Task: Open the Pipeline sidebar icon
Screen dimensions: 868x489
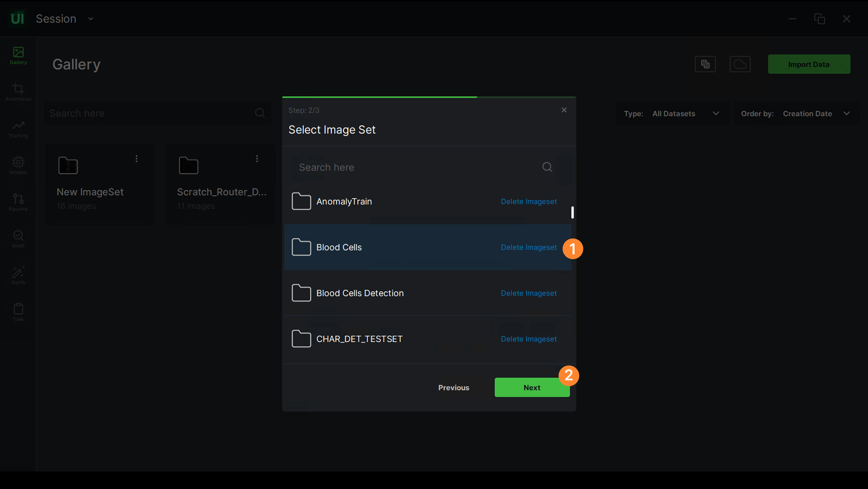Action: (18, 202)
